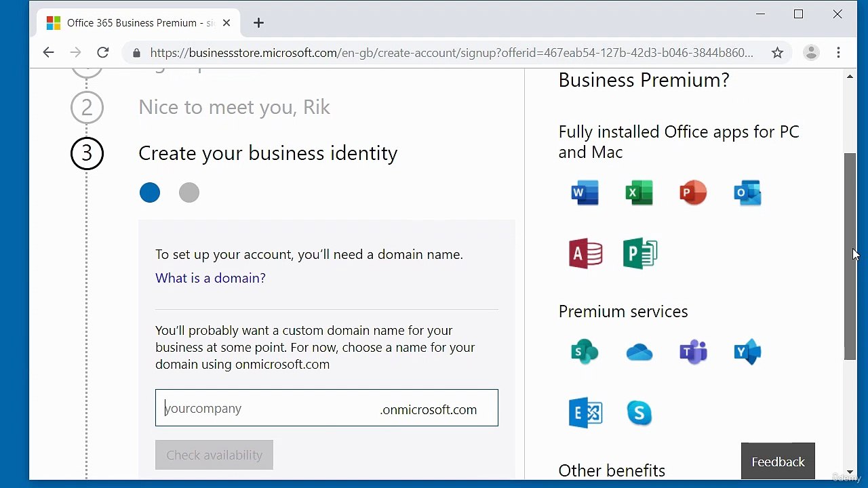
Task: Maximize the Chrome window
Action: pos(799,14)
